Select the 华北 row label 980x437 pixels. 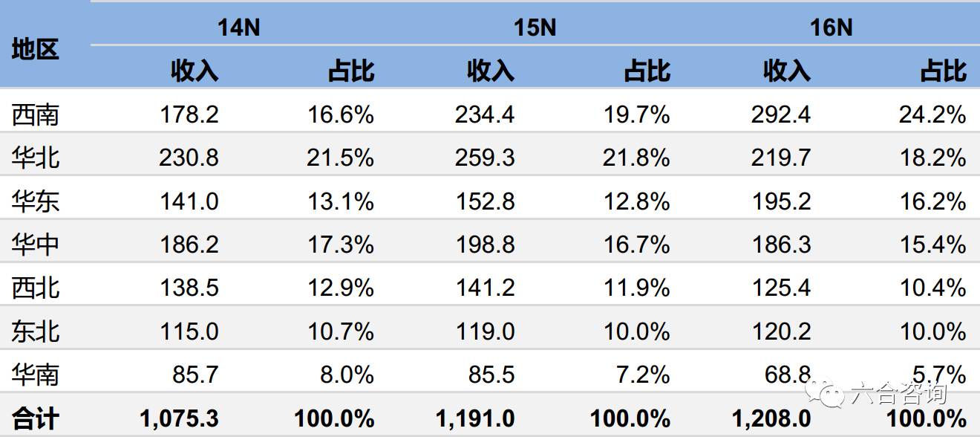click(x=35, y=158)
